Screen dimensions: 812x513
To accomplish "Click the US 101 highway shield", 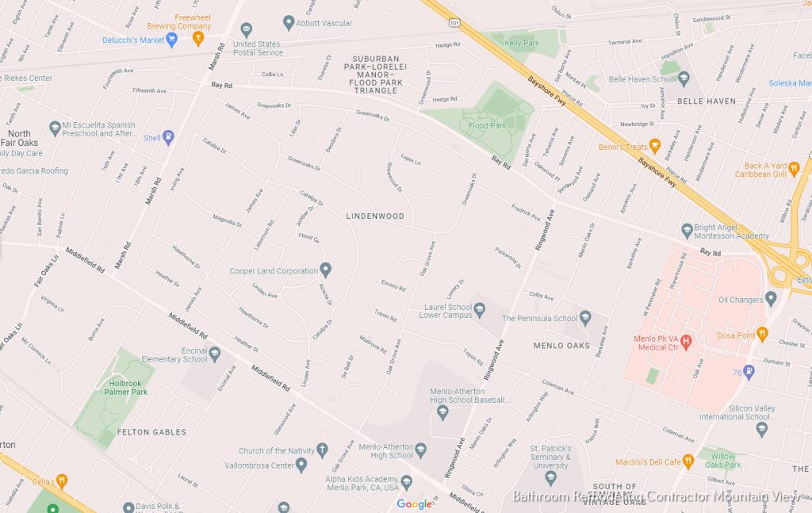I will (454, 22).
